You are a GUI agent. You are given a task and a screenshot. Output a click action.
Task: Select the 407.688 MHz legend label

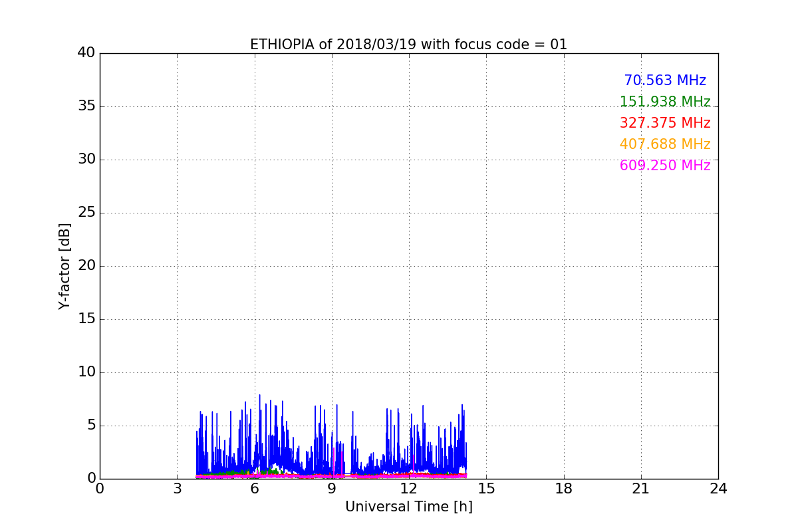[x=665, y=144]
